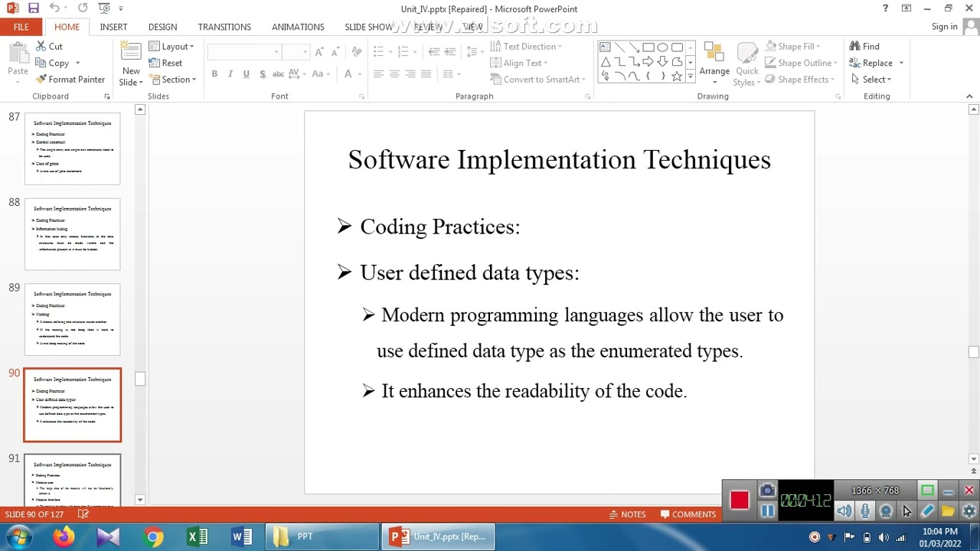The width and height of the screenshot is (980, 551).
Task: Open recorder settings gear icon
Action: pyautogui.click(x=969, y=511)
